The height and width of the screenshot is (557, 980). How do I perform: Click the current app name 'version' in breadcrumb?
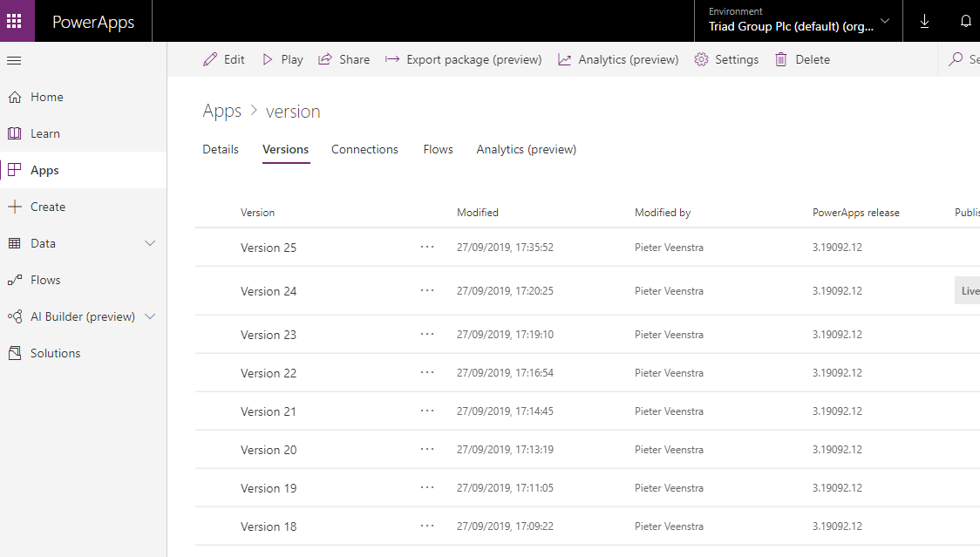(x=293, y=112)
